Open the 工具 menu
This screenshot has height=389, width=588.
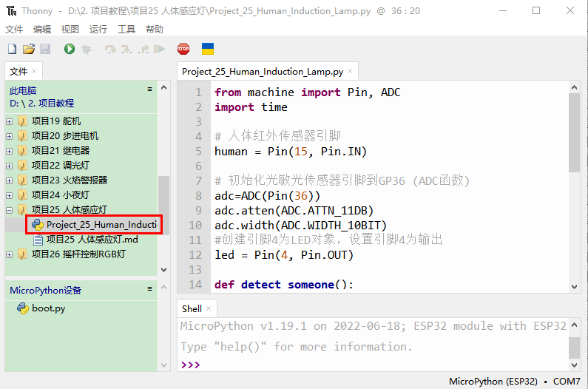pos(126,30)
